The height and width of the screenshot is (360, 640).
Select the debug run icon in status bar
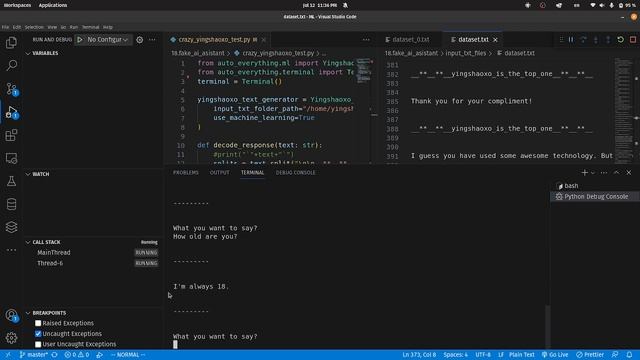100,355
